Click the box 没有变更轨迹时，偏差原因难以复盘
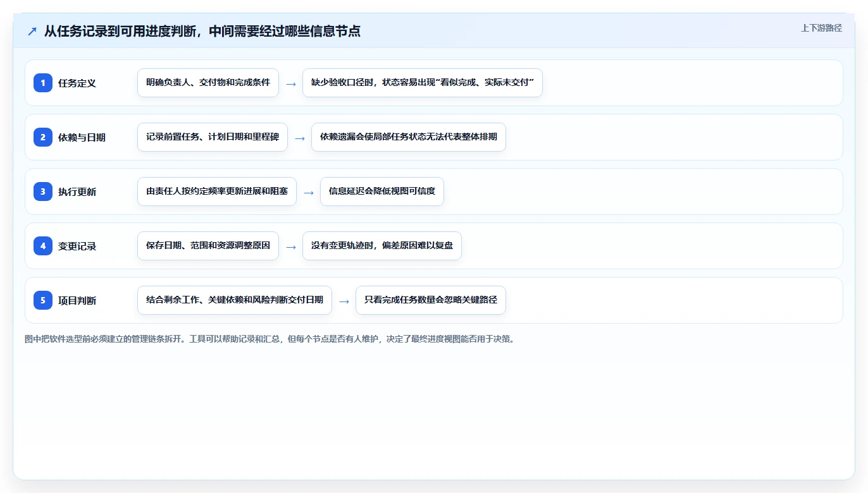Viewport: 868px width, 493px height. 382,246
